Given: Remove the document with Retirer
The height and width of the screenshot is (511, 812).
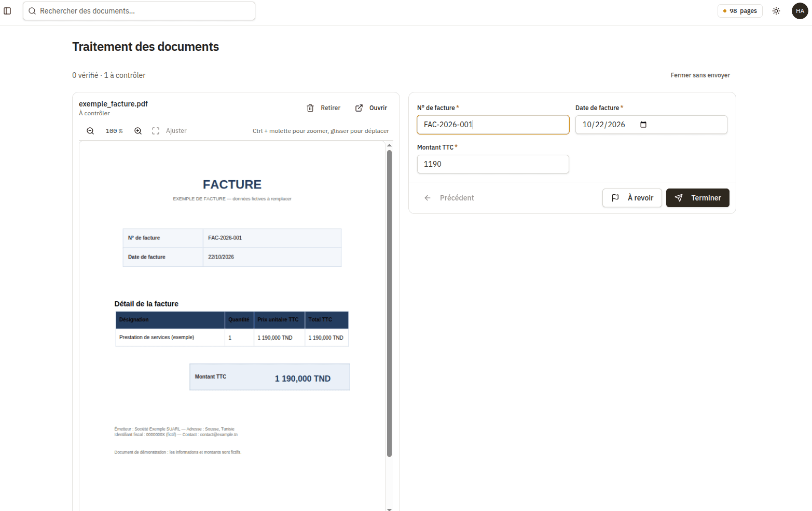Looking at the screenshot, I should click(323, 108).
